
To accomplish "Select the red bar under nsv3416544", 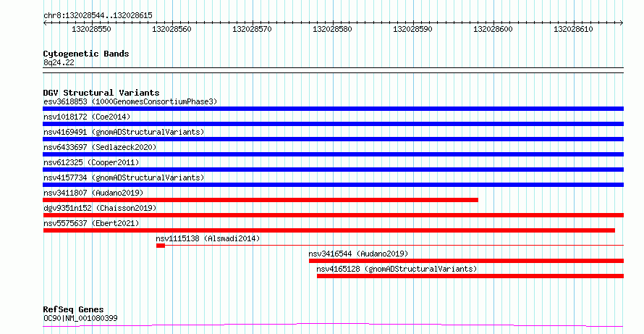I will (466, 261).
